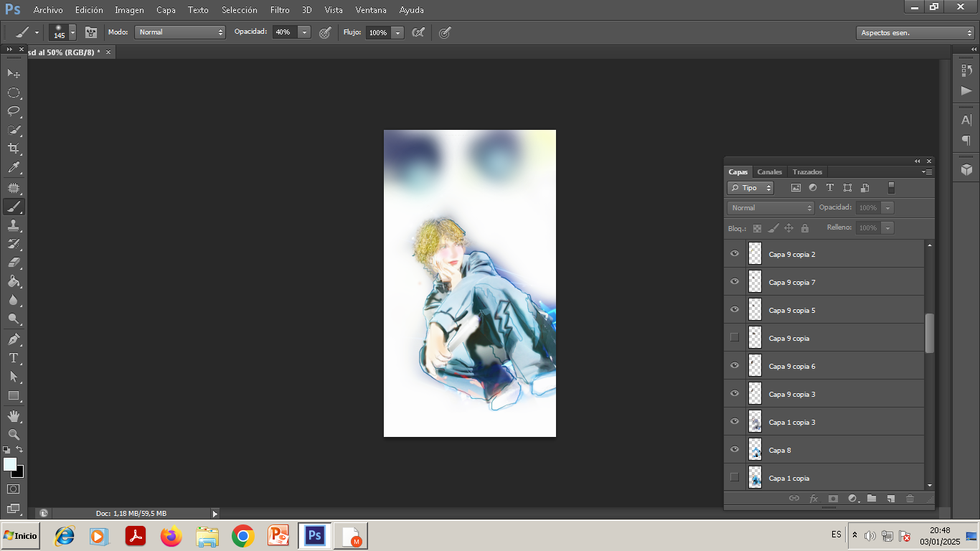Show the Capa 1 copia layer

pyautogui.click(x=734, y=478)
